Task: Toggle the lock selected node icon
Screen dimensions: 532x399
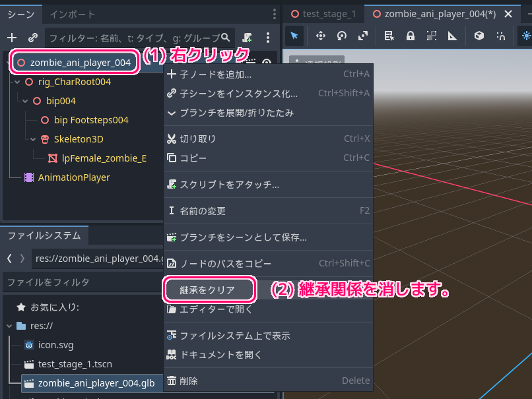Action: 410,36
